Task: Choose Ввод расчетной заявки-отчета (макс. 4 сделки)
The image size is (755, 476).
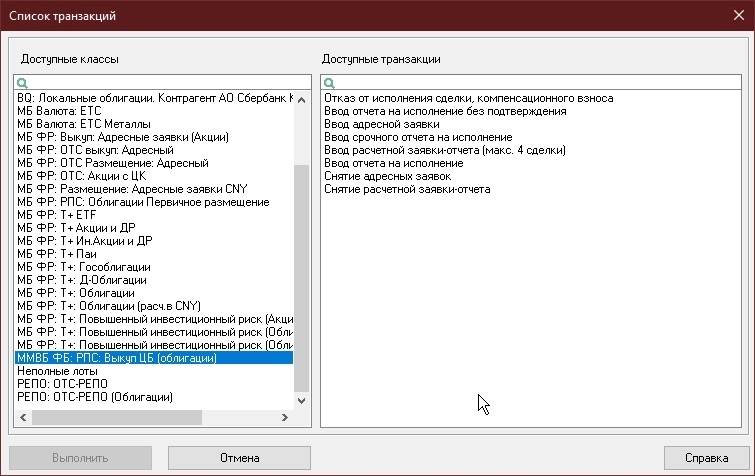Action: click(444, 150)
